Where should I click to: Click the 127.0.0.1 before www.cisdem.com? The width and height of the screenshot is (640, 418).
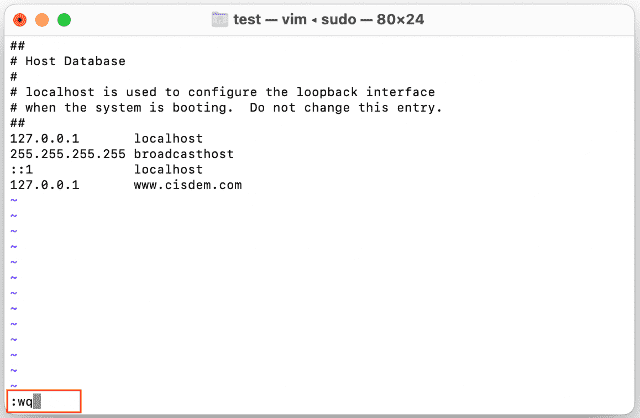click(x=44, y=185)
